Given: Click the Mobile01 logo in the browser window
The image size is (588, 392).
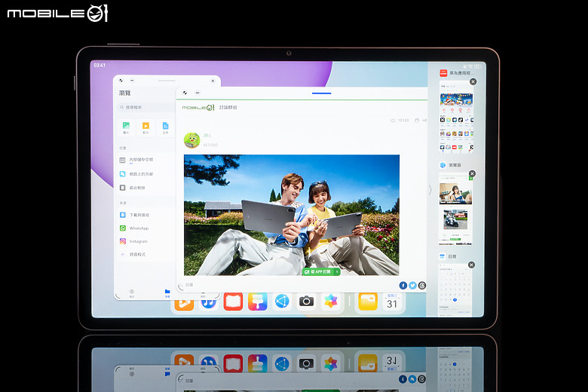Looking at the screenshot, I should click(x=198, y=108).
